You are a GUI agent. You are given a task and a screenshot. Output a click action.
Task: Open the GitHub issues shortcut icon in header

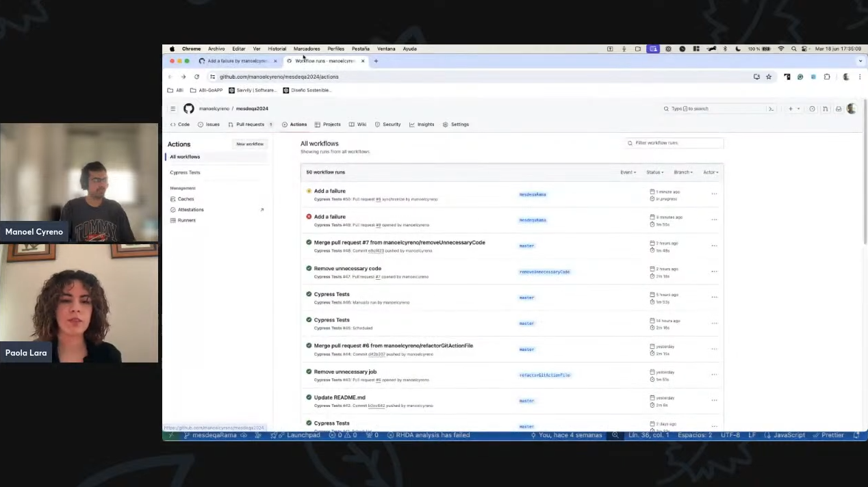(x=812, y=109)
